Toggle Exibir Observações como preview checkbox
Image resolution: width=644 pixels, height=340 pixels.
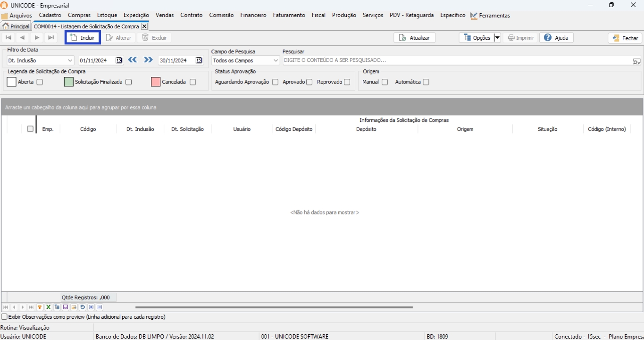coord(5,317)
